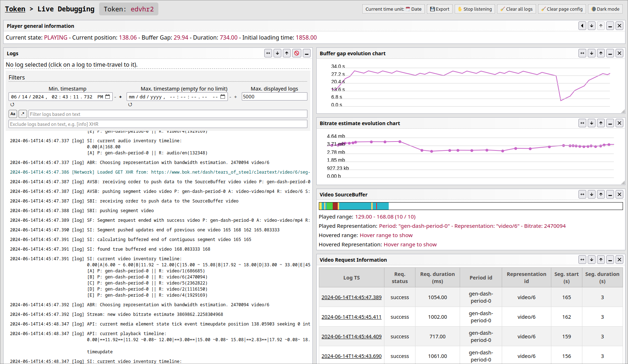Viewport: 628px width, 364px height.
Task: Move Video SourceBuffer panel down
Action: point(592,195)
